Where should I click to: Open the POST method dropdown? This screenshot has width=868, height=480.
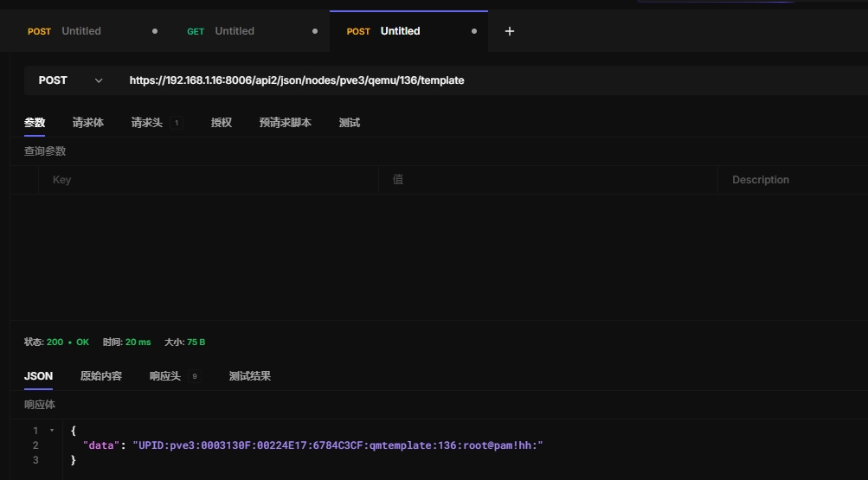(x=69, y=80)
